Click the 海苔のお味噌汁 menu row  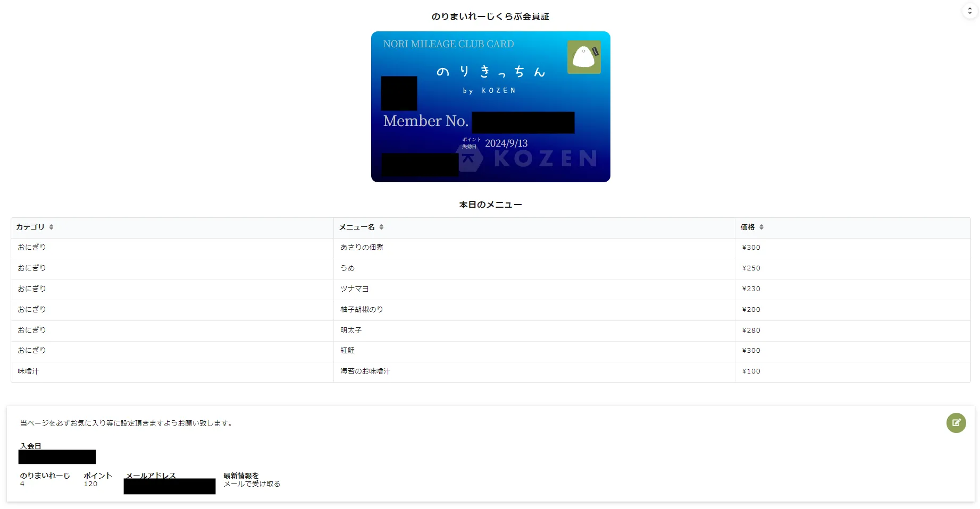[x=365, y=371]
